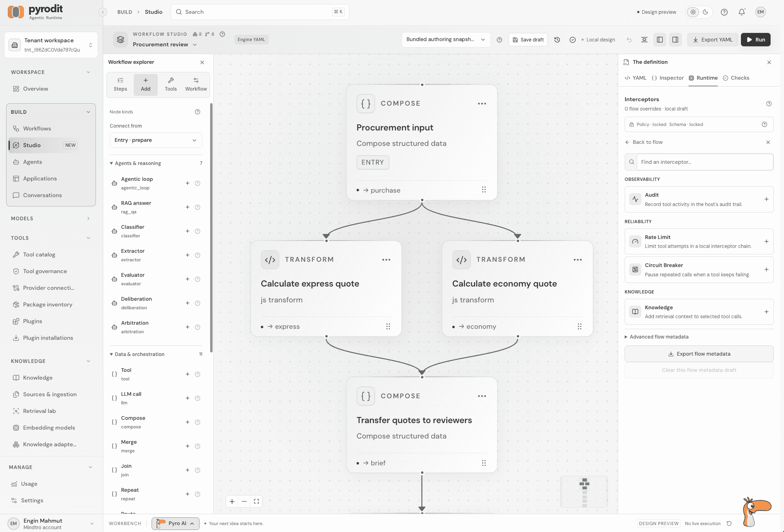Click the Run button
The width and height of the screenshot is (784, 532).
(756, 40)
